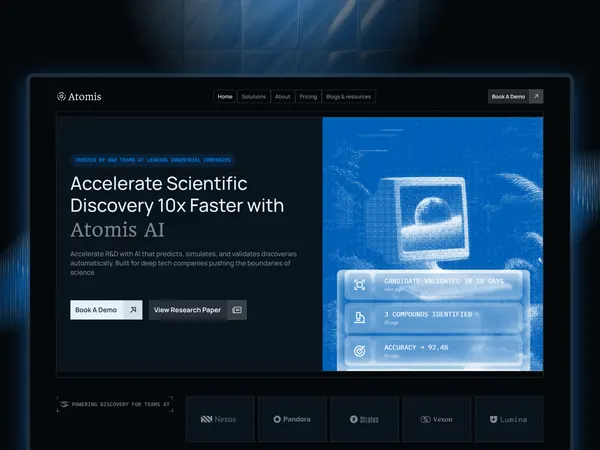Open the Home nav tab
Screen dimensions: 600x450
pyautogui.click(x=225, y=96)
